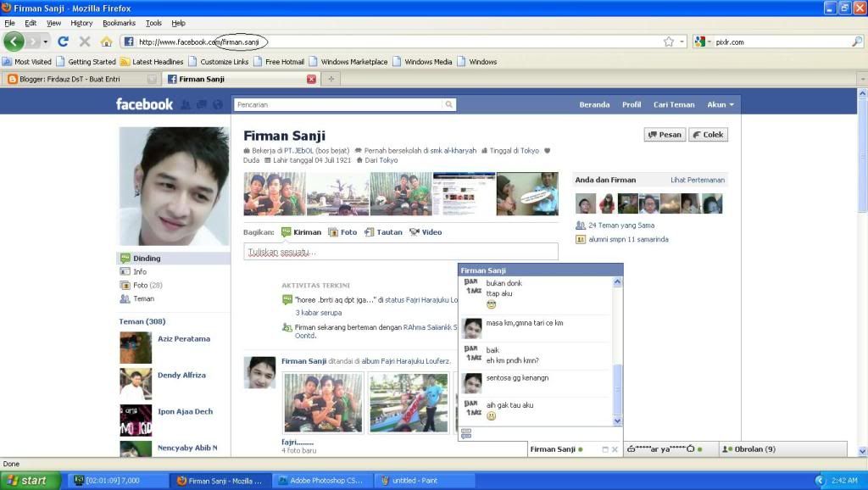
Task: Open the tab list dropdown on tab bar
Action: coord(862,79)
